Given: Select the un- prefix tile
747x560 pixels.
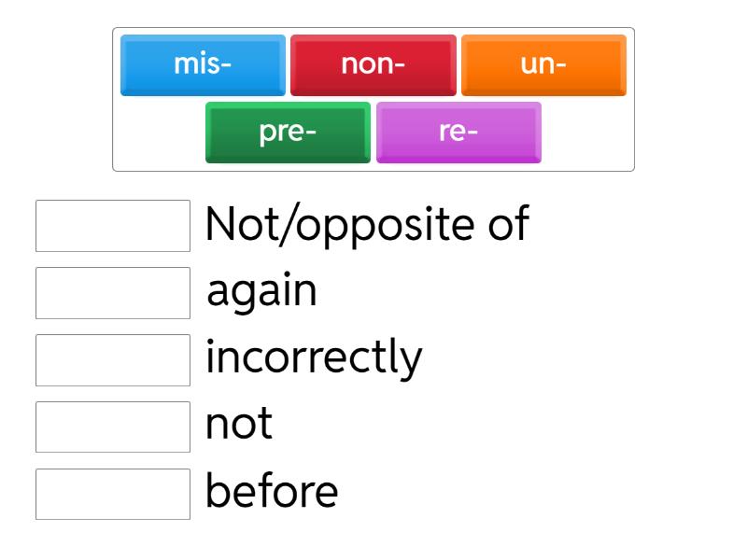Looking at the screenshot, I should point(543,63).
